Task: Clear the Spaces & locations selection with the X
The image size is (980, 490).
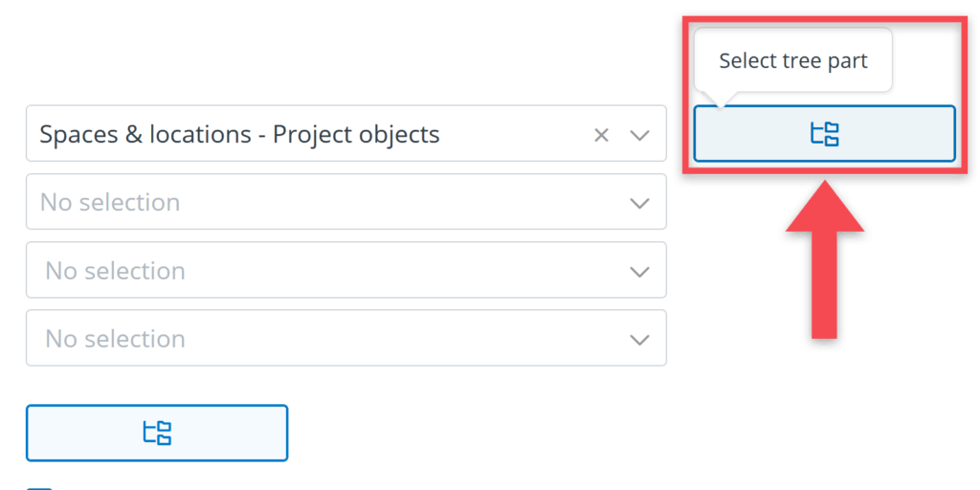Action: [601, 135]
